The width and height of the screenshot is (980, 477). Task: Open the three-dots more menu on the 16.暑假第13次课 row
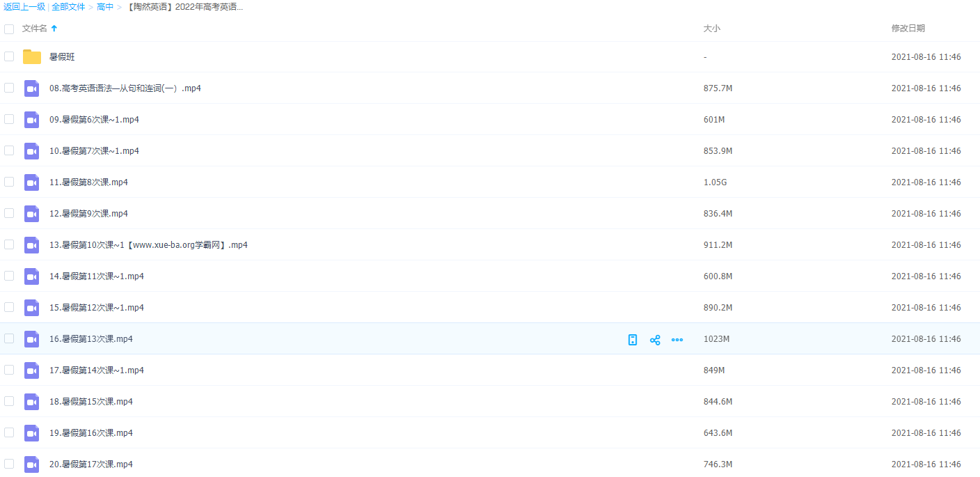[677, 340]
